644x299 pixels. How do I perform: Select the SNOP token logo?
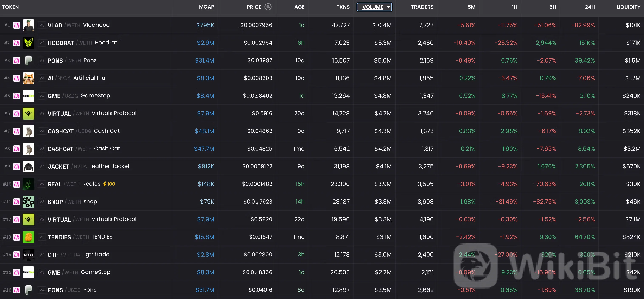28,202
